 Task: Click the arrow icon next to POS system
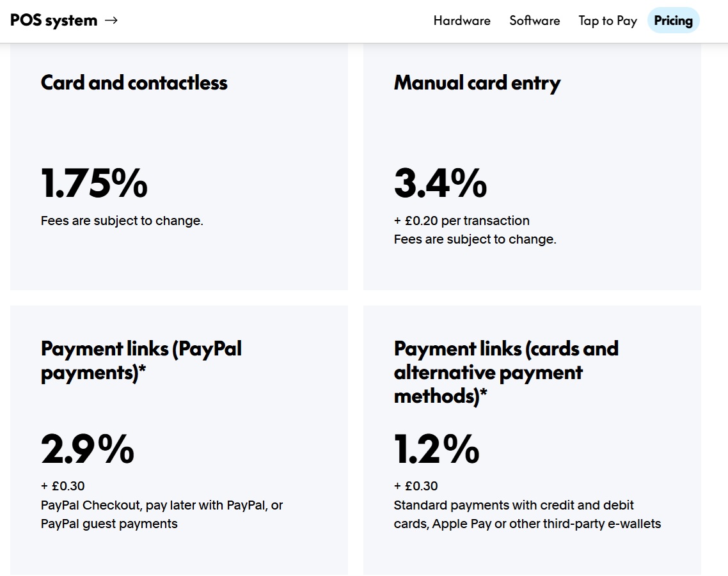coord(111,20)
